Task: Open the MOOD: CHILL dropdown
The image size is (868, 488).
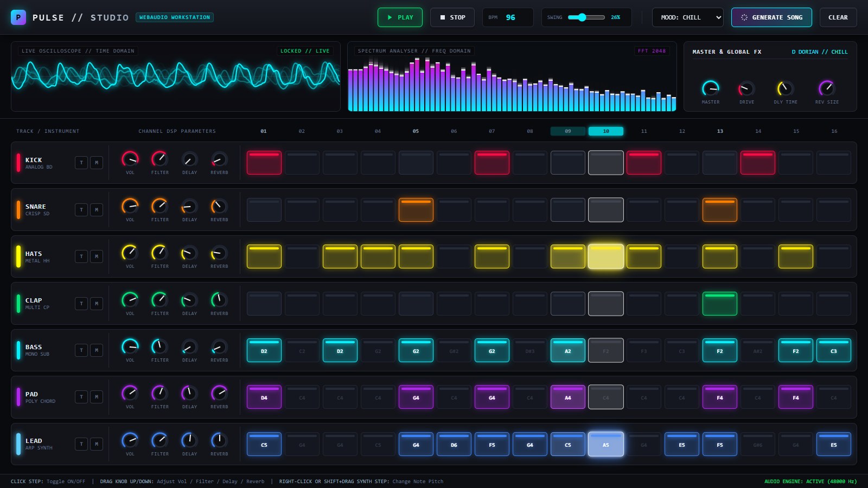Action: pos(688,17)
